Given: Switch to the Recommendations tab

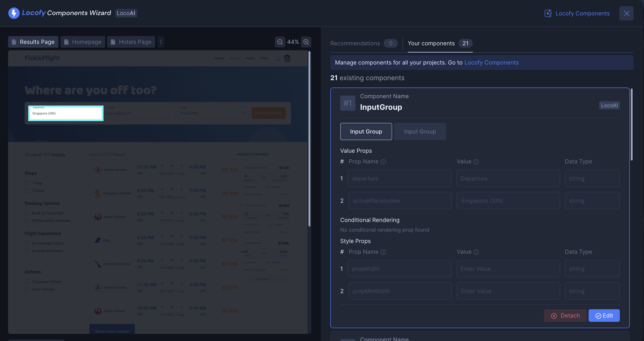Looking at the screenshot, I should (355, 43).
